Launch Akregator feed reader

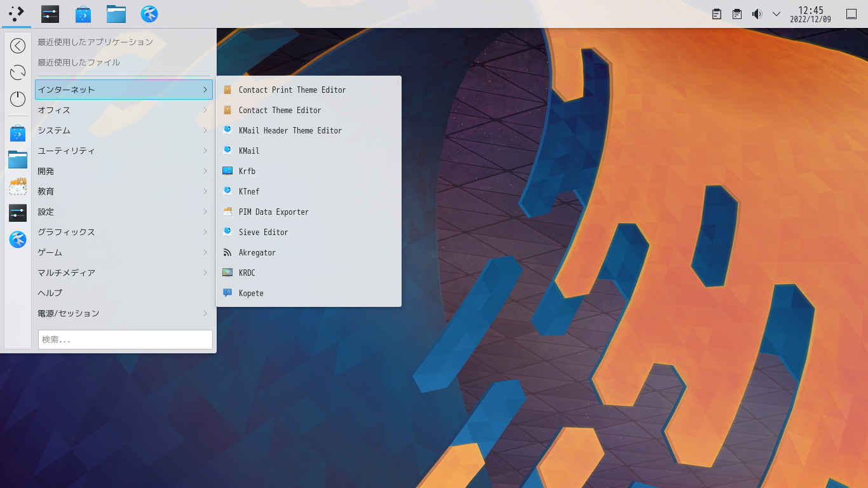click(x=309, y=253)
